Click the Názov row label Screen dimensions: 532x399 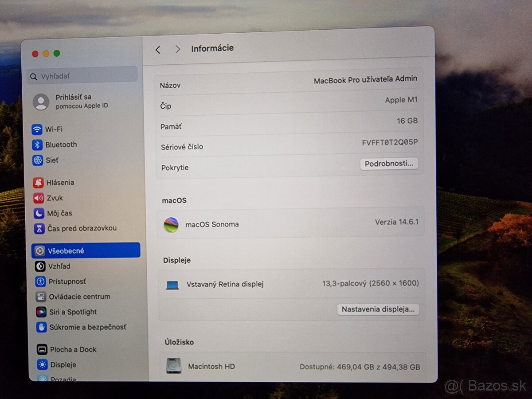[x=170, y=86]
